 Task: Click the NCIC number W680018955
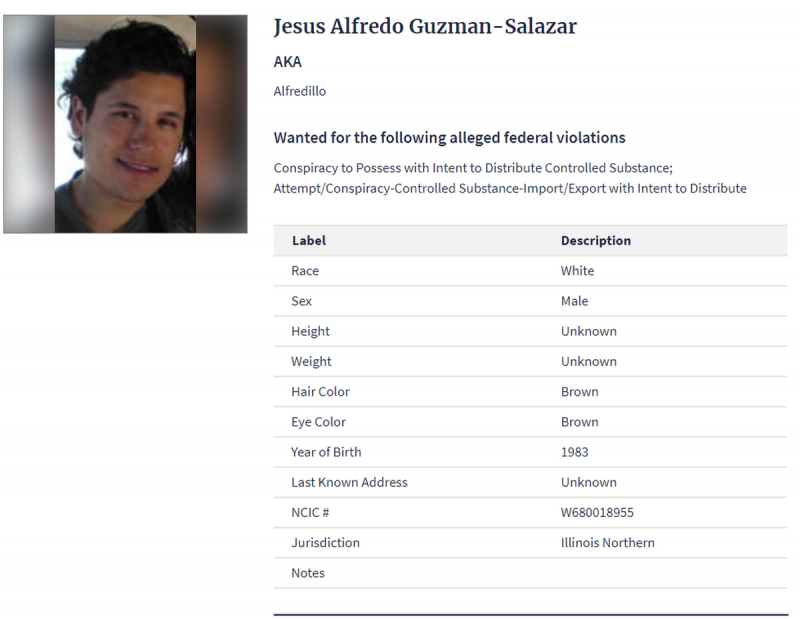point(597,513)
